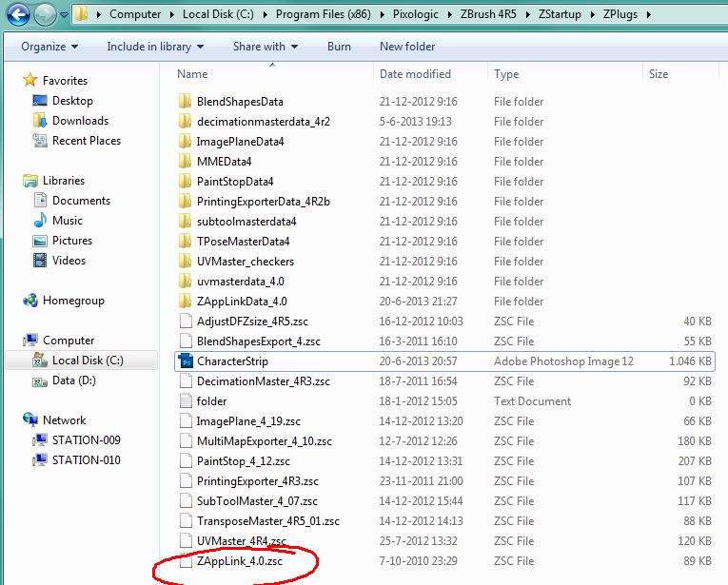Screen dimensions: 728x585
Task: Select the MultiMapExporter_4_10.zsc file name
Action: pyautogui.click(x=265, y=440)
